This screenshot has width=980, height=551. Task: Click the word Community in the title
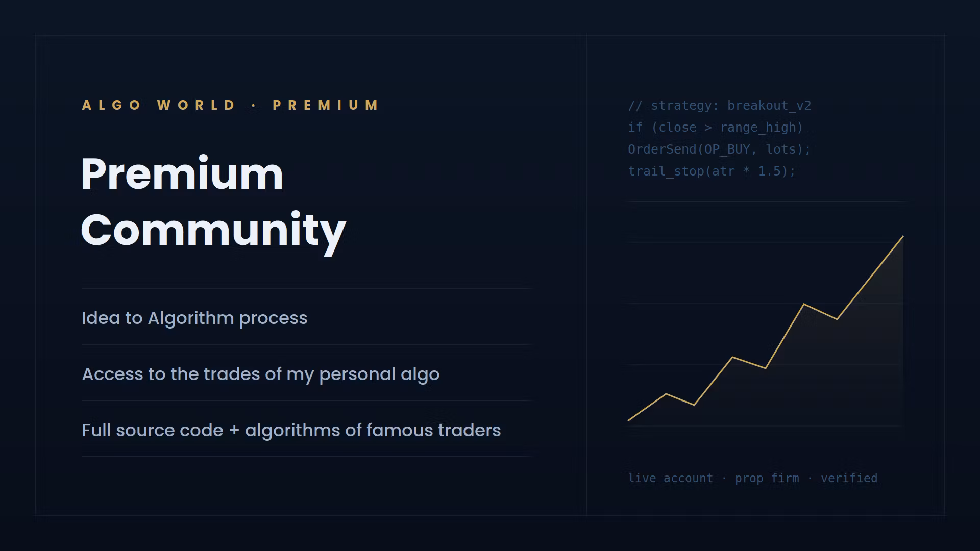[213, 231]
